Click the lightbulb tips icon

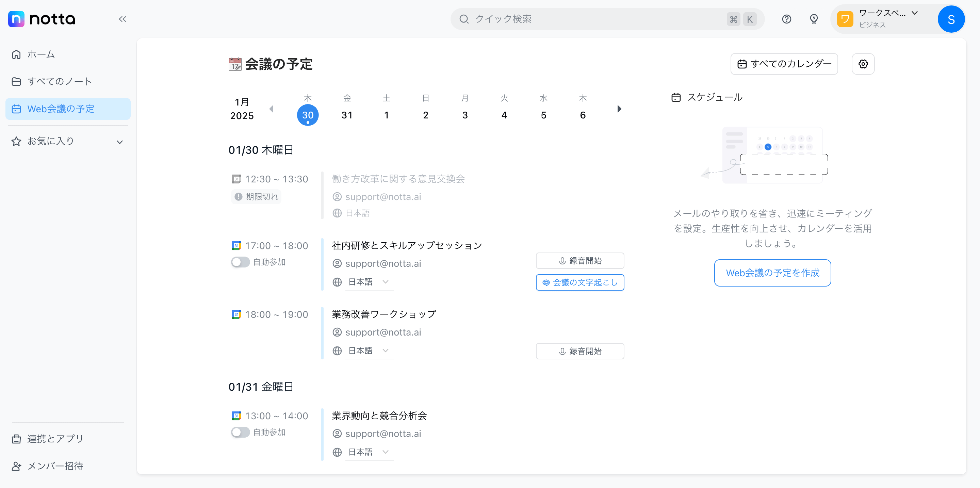pyautogui.click(x=814, y=19)
